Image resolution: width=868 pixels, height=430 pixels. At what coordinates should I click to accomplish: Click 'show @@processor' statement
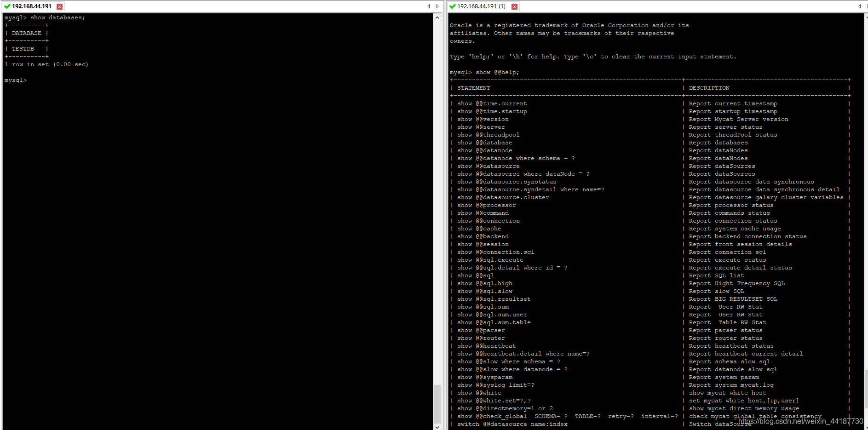[x=487, y=205]
